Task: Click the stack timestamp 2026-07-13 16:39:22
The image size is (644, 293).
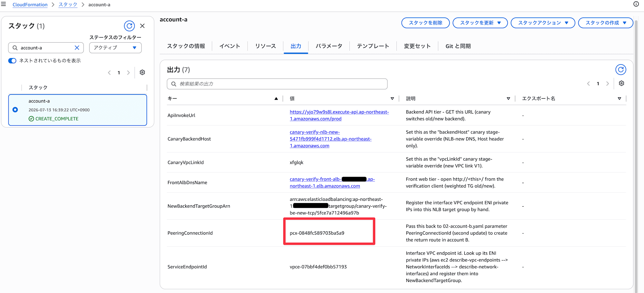Action: [59, 110]
